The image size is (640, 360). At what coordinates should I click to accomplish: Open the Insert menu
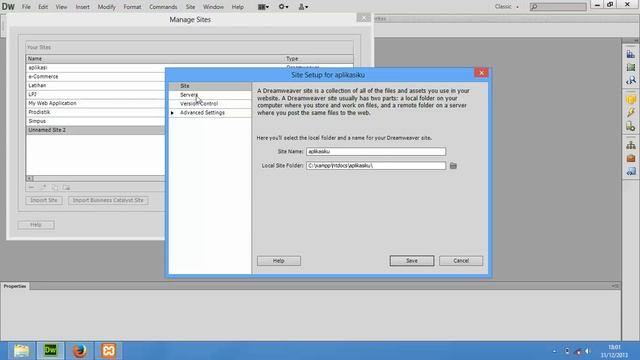[x=82, y=7]
